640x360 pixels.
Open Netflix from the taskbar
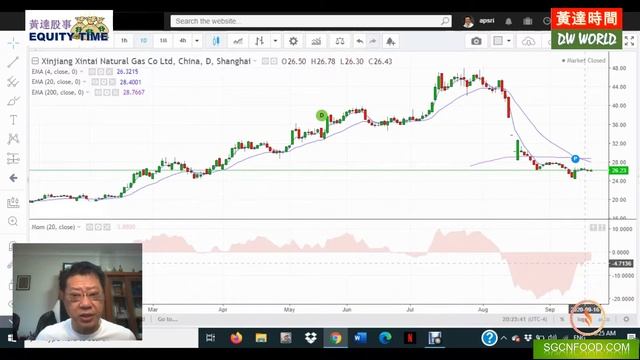tap(410, 338)
